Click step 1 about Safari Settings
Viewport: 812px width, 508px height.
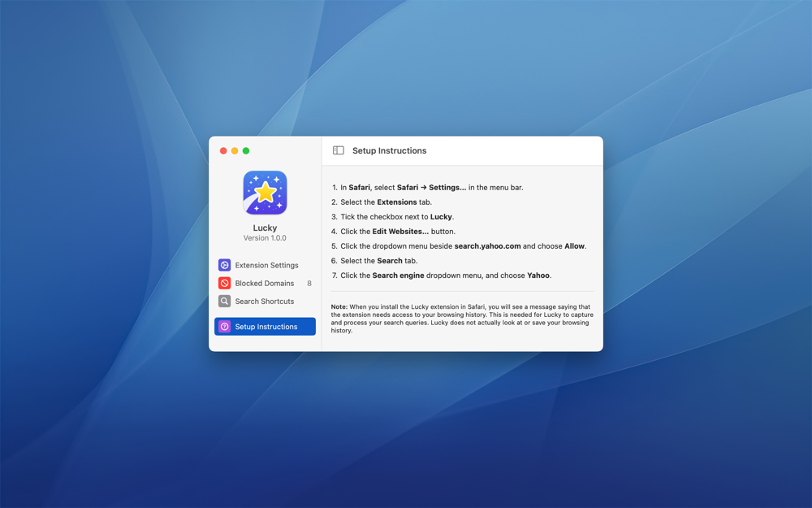[x=428, y=188]
